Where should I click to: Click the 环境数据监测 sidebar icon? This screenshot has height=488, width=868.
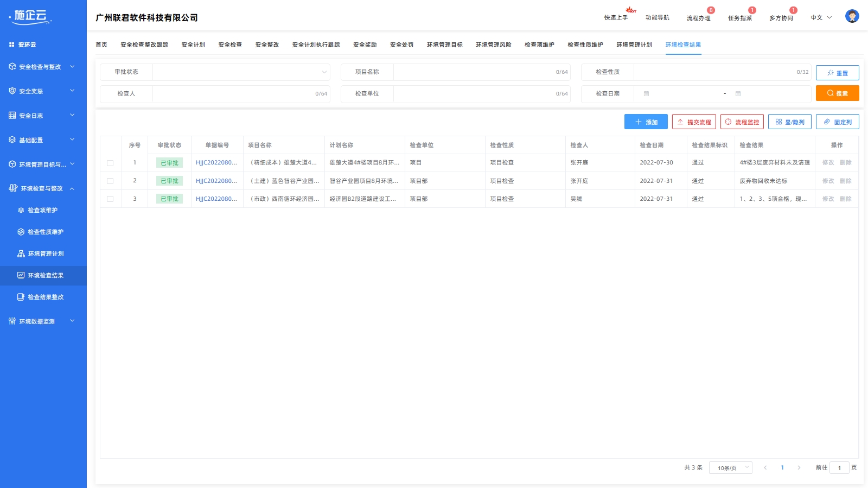point(12,321)
